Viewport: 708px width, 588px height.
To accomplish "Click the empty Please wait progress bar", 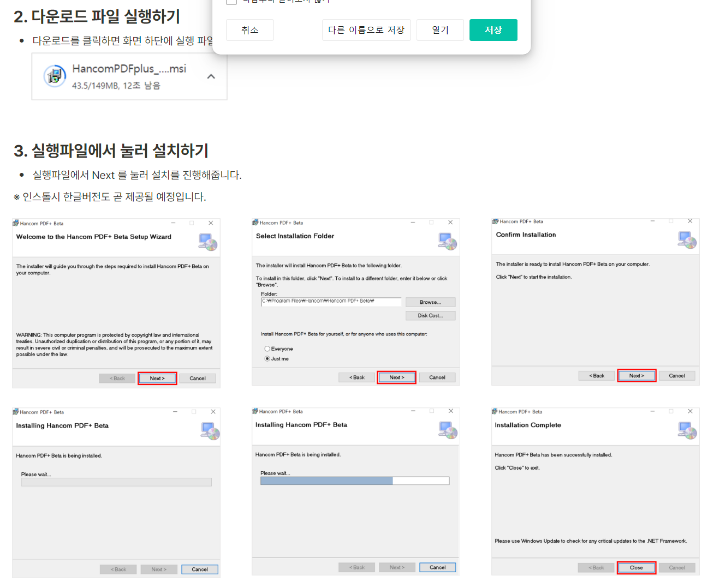I will (x=116, y=482).
